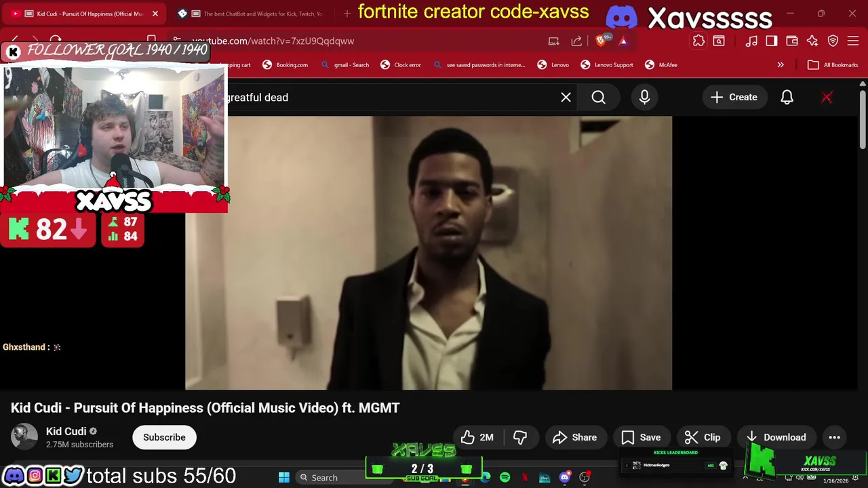Image resolution: width=868 pixels, height=488 pixels.
Task: Open OBS Studio from the taskbar
Action: tap(585, 478)
